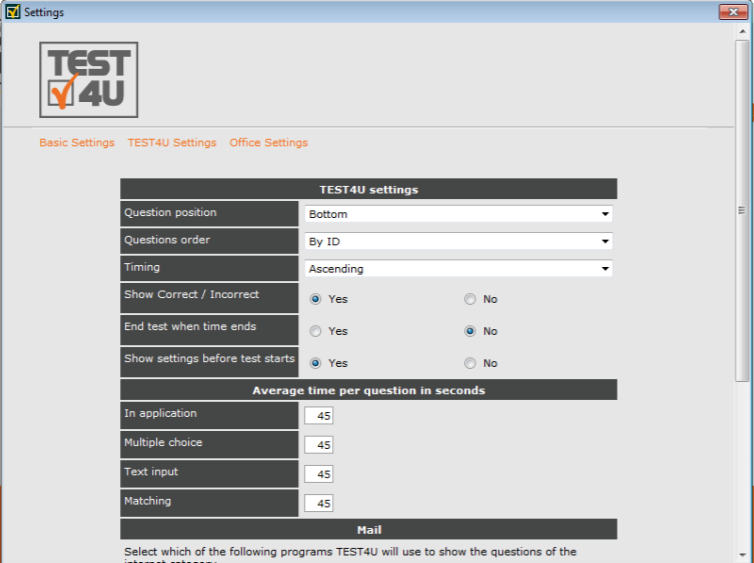Image resolution: width=754 pixels, height=563 pixels.
Task: Close the Settings window
Action: tap(733, 12)
